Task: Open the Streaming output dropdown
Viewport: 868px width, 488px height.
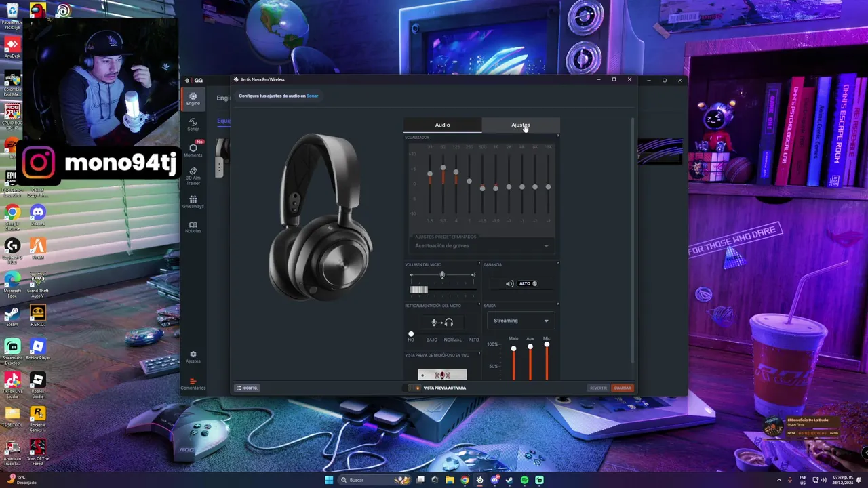Action: point(521,321)
